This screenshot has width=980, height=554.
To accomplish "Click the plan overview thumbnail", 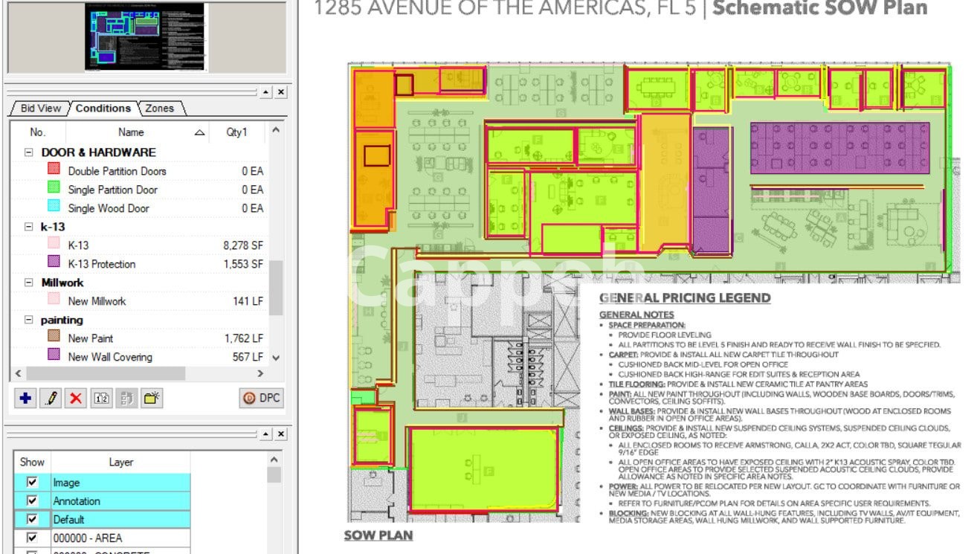I will (144, 37).
